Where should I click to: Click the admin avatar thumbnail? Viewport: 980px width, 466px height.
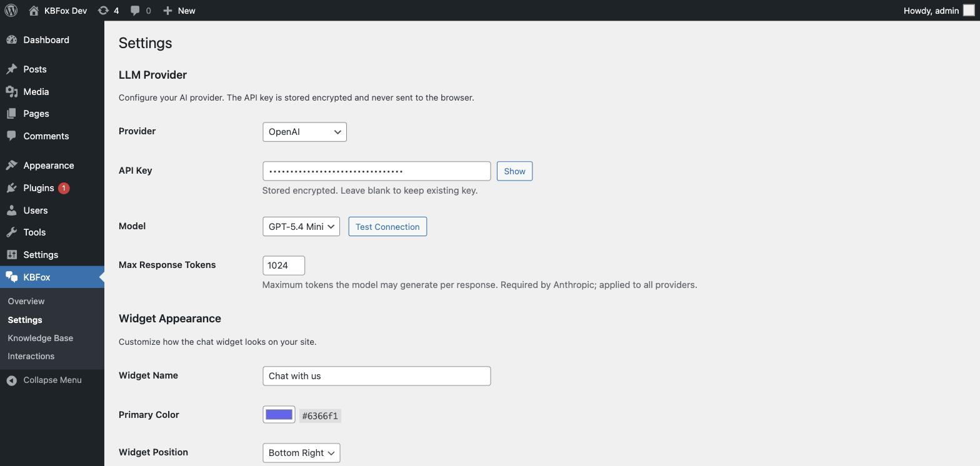pos(969,11)
